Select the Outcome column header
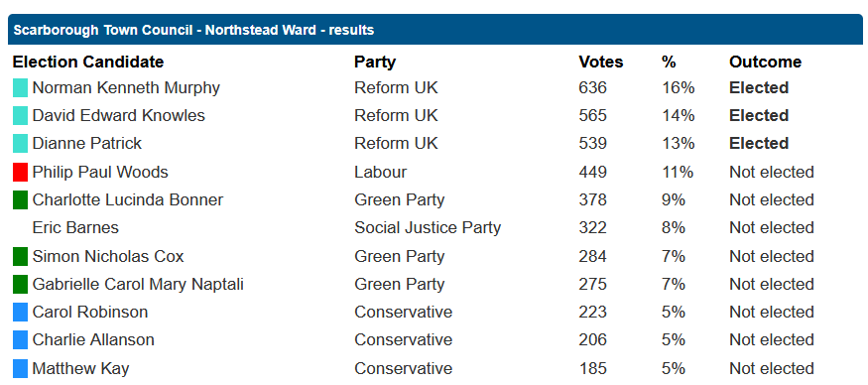868x385 pixels. 765,62
